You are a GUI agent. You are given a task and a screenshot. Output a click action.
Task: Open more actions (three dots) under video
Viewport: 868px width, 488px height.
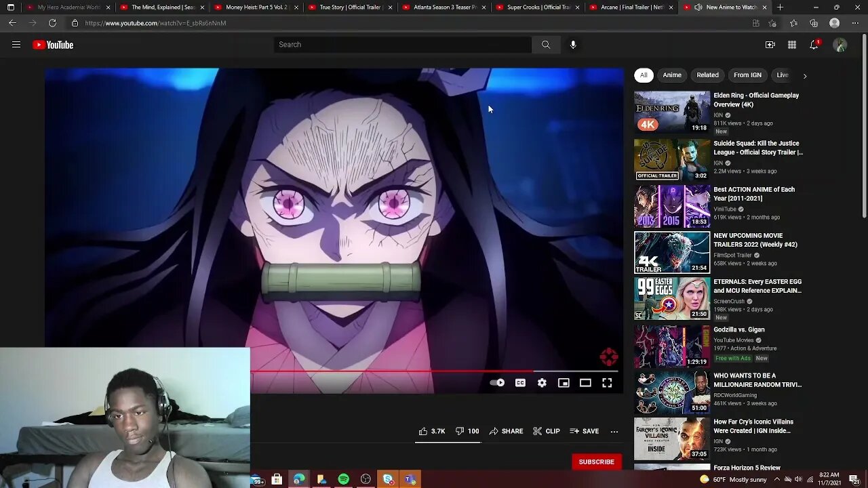pyautogui.click(x=614, y=431)
